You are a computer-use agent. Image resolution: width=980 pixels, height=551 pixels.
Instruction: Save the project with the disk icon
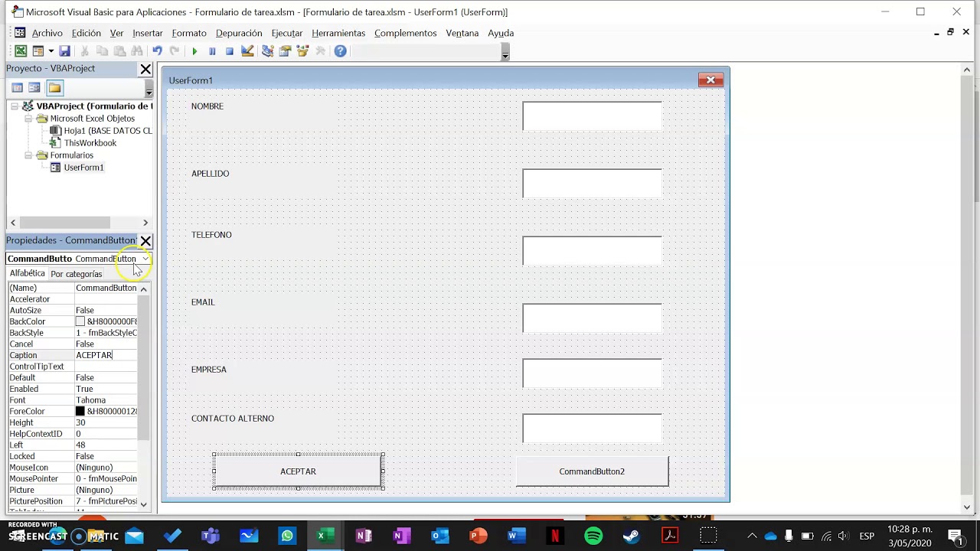point(65,51)
